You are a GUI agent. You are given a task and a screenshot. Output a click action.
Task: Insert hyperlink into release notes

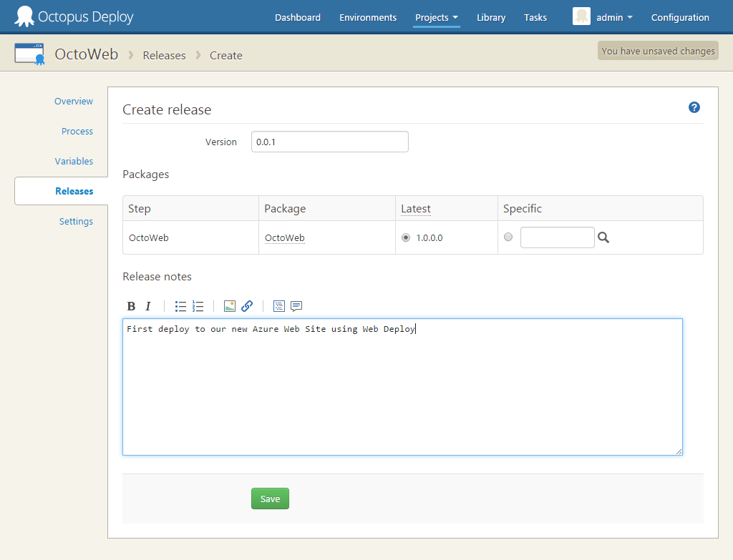coord(247,306)
